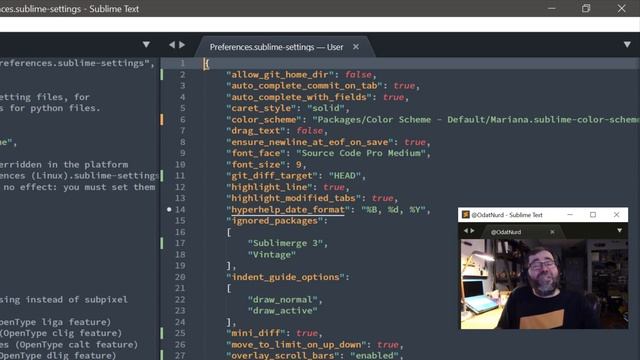Maximize the @OdatNurd Sublime Text window

point(593,215)
